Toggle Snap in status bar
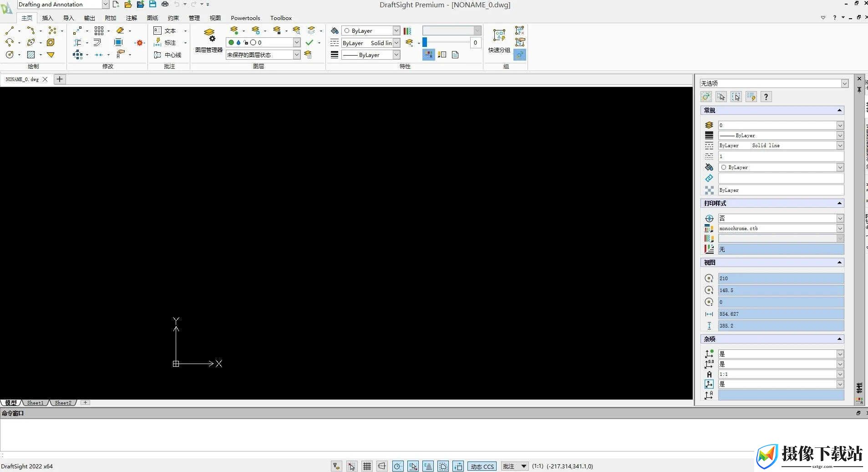 point(351,466)
